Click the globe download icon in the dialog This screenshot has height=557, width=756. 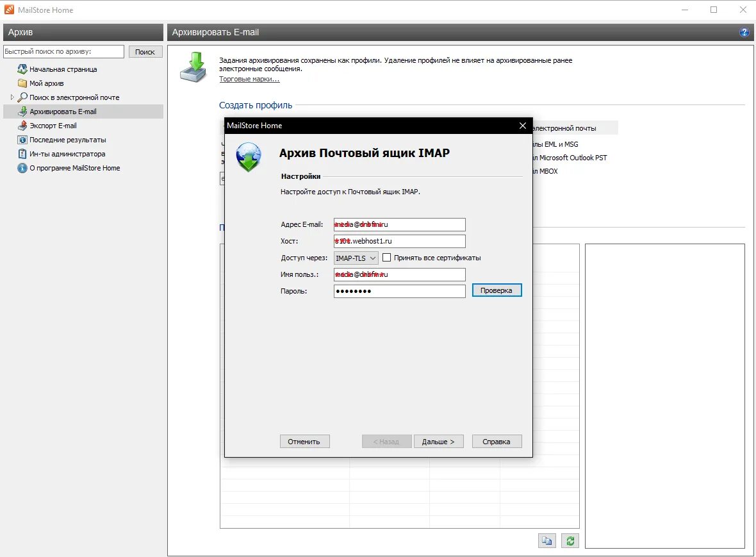[x=249, y=157]
